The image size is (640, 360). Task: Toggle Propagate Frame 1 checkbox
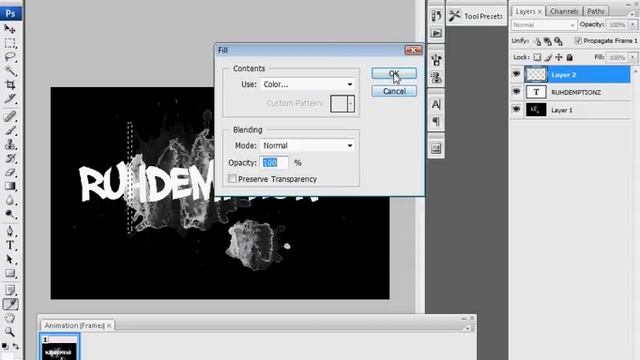pyautogui.click(x=578, y=40)
